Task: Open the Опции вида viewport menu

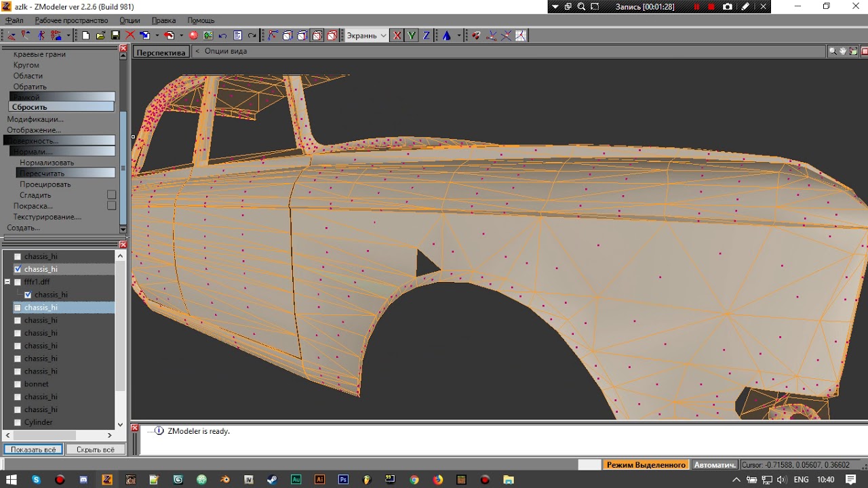Action: pos(226,51)
